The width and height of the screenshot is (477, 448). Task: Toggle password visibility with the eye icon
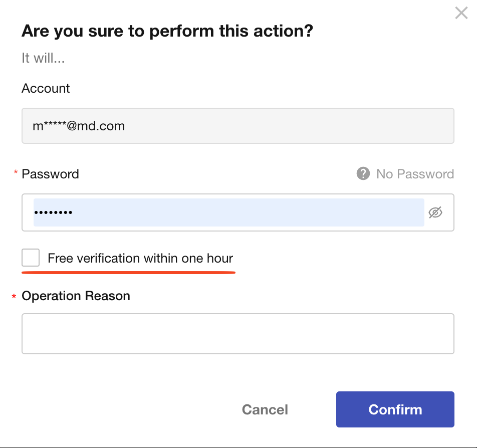(435, 212)
